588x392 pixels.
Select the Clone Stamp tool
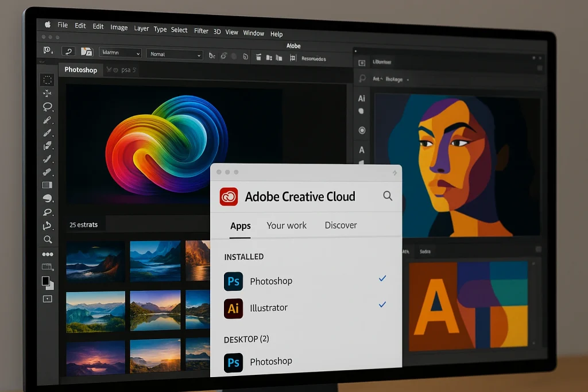tap(48, 146)
